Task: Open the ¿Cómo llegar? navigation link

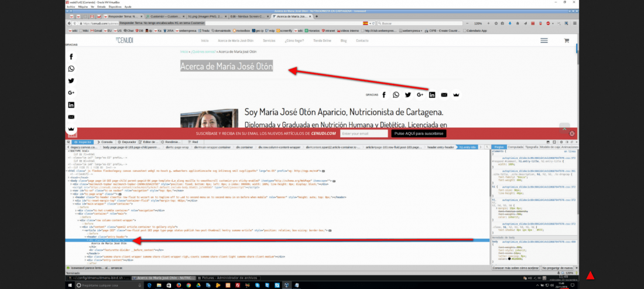Action: [294, 40]
